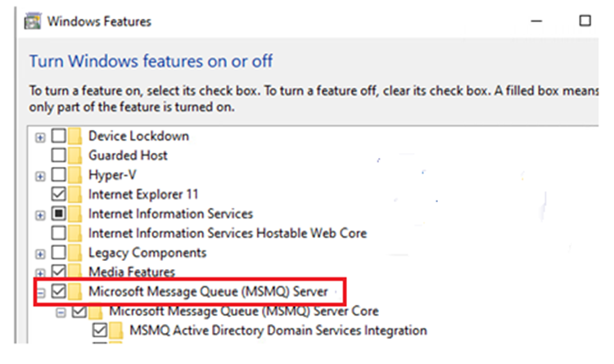Image resolution: width=614 pixels, height=364 pixels.
Task: Expand the Device Lockdown tree node
Action: coord(40,137)
